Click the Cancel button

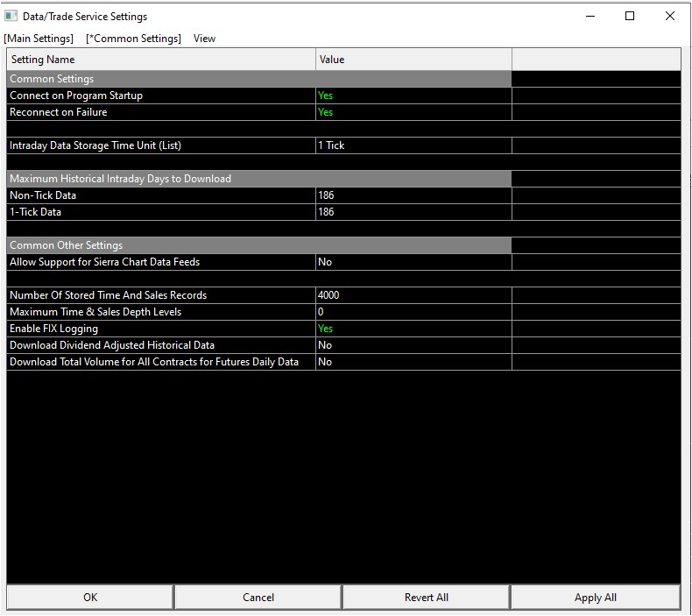coord(258,597)
